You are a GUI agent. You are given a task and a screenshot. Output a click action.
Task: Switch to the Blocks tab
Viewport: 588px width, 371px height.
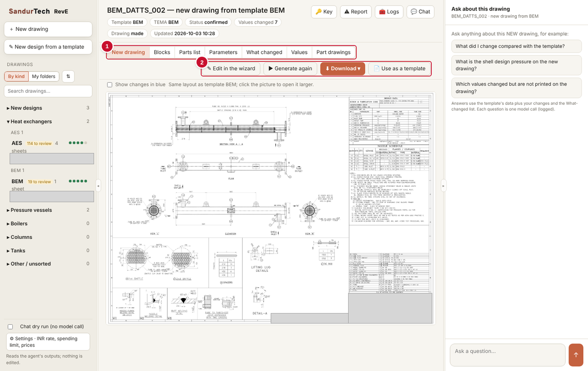pos(162,52)
